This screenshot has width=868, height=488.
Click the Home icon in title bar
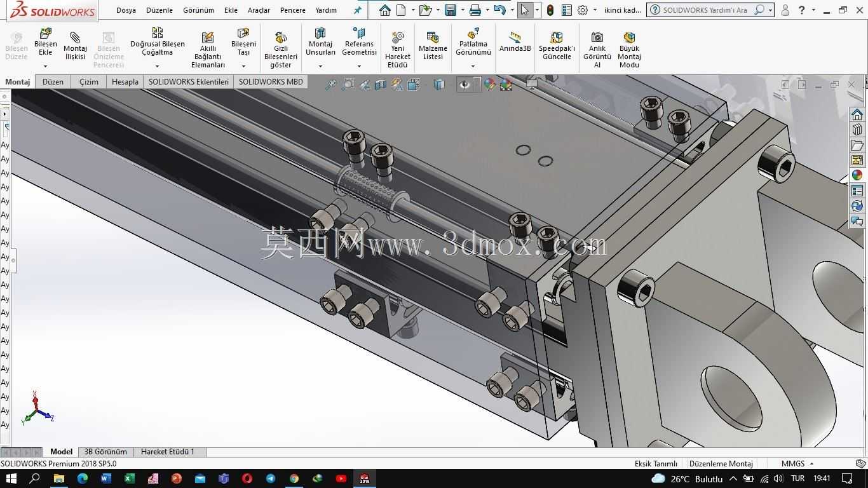tap(384, 10)
